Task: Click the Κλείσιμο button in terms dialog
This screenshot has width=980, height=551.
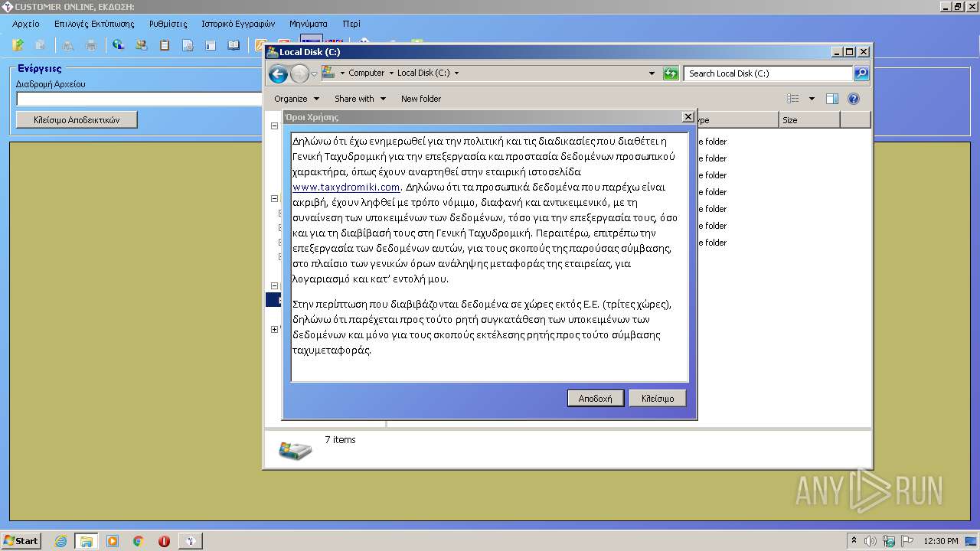Action: coord(658,399)
